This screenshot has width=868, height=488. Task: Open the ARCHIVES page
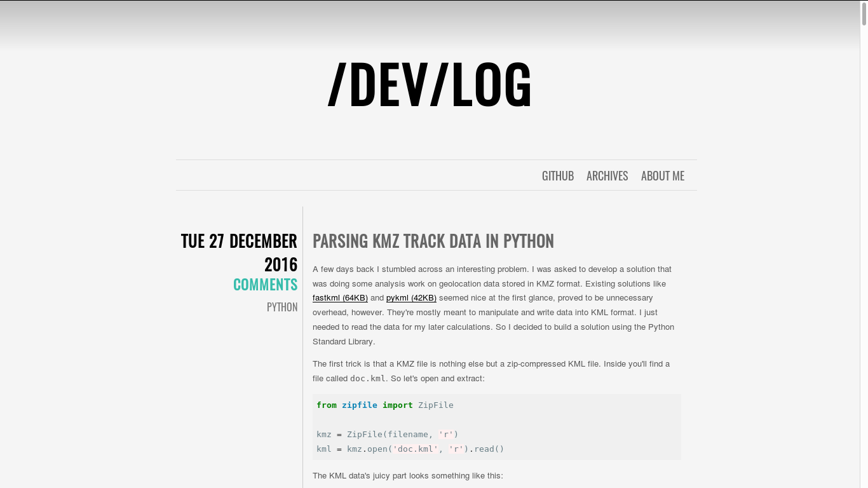point(607,176)
